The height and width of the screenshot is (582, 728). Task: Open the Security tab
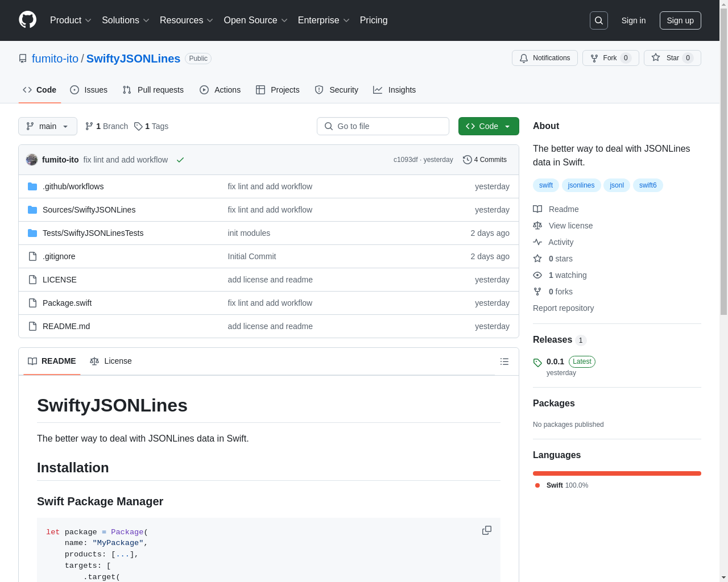pyautogui.click(x=337, y=90)
